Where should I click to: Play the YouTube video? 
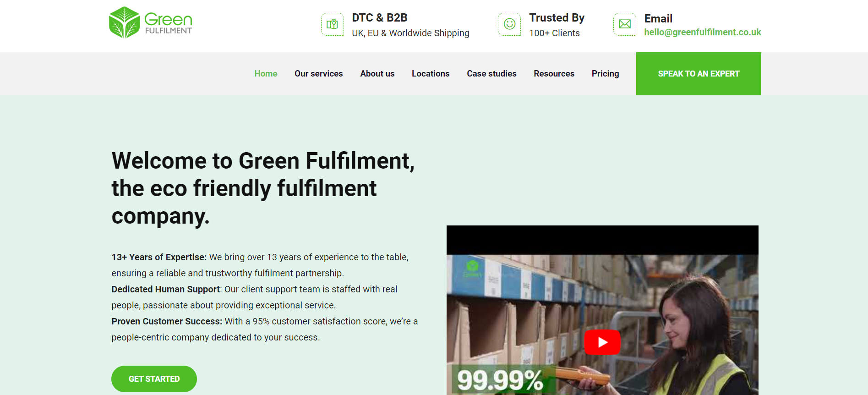pyautogui.click(x=602, y=342)
